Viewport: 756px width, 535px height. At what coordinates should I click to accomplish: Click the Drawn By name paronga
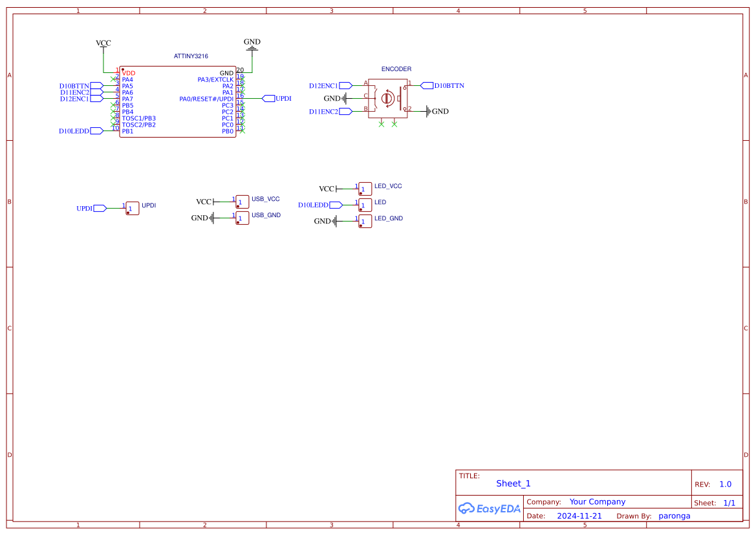pyautogui.click(x=675, y=516)
